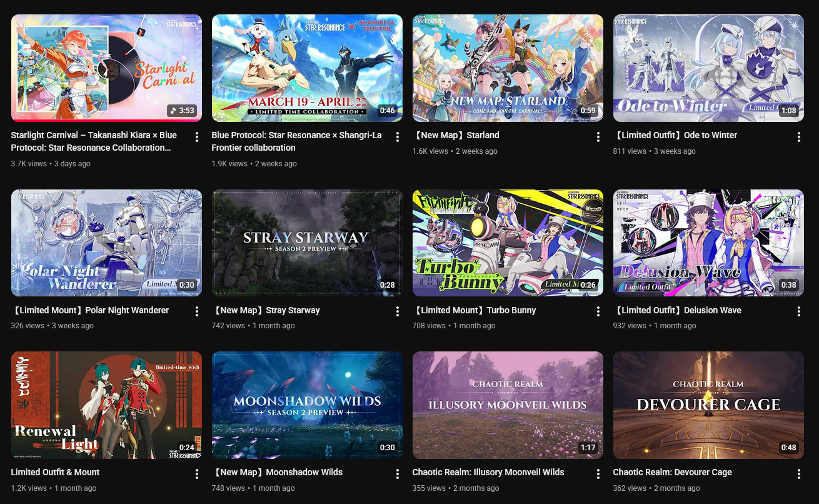Click the "742 views" text
819x504 pixels.
coord(228,326)
